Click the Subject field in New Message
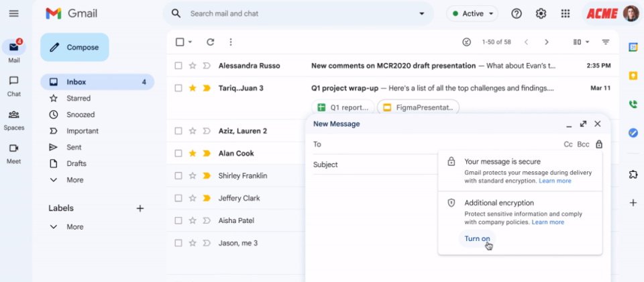This screenshot has width=644, height=282. [374, 164]
